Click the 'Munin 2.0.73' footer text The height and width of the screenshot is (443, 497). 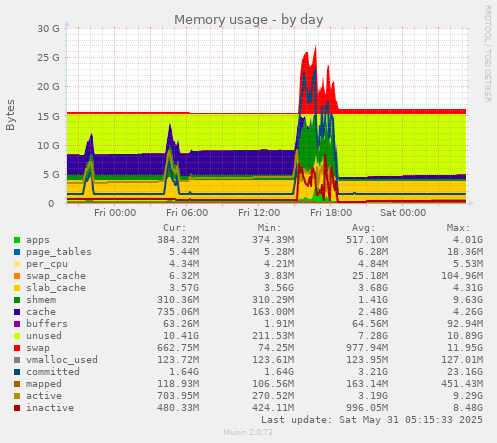tap(248, 432)
